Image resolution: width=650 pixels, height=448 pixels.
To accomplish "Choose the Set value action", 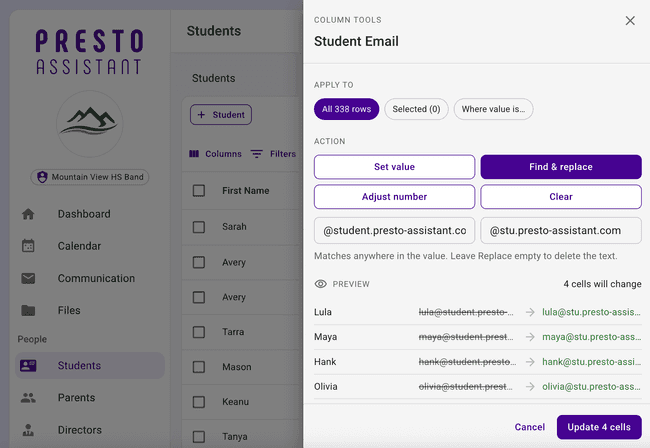I will (x=394, y=167).
